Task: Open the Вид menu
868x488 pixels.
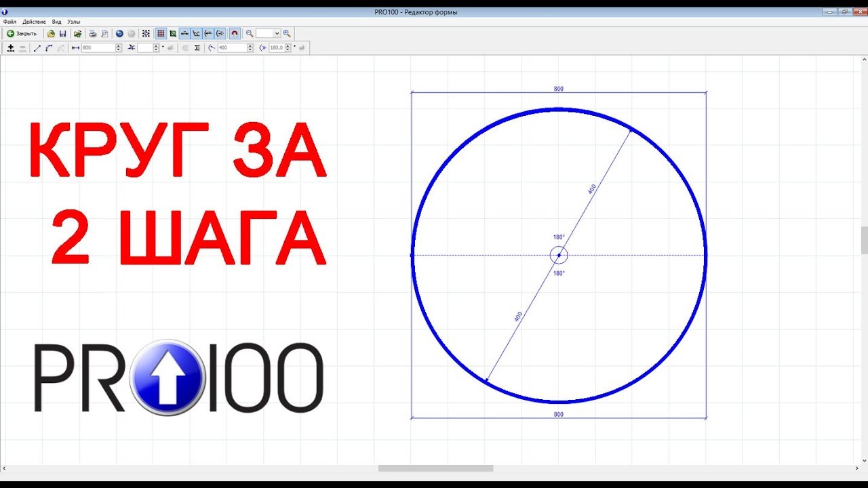Action: (x=56, y=22)
